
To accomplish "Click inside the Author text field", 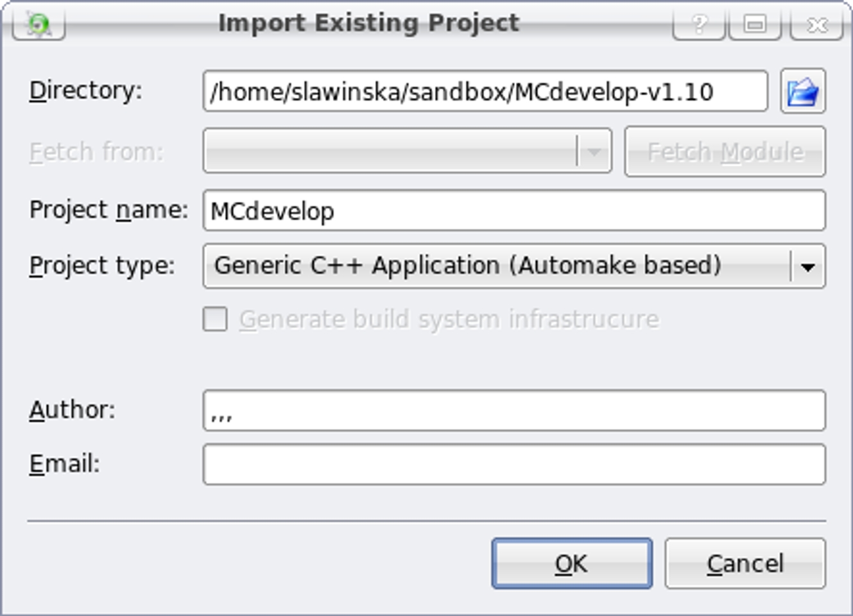I will pyautogui.click(x=513, y=411).
